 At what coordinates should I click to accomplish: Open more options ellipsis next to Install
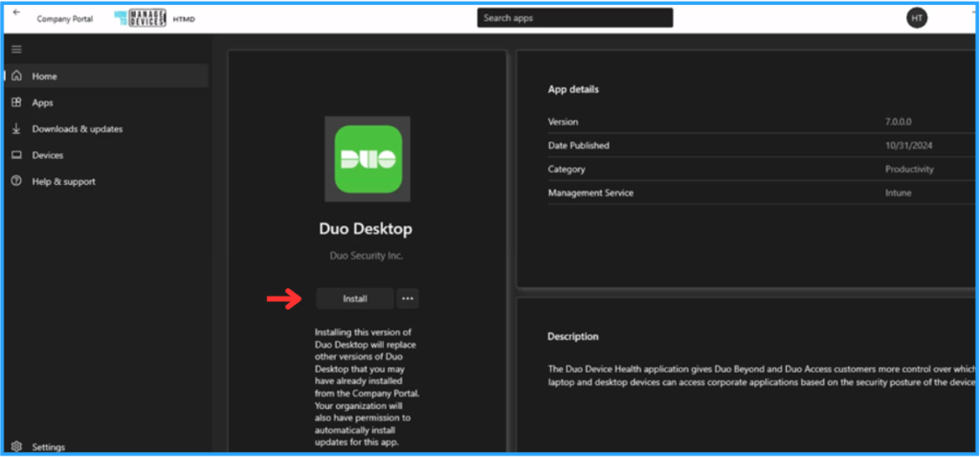(408, 299)
